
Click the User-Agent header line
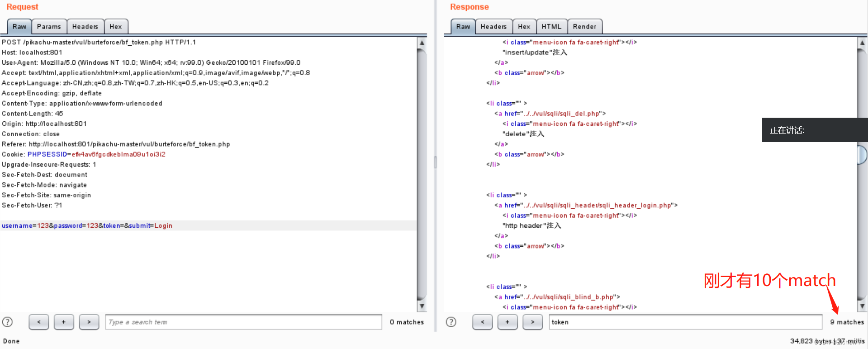pos(151,62)
